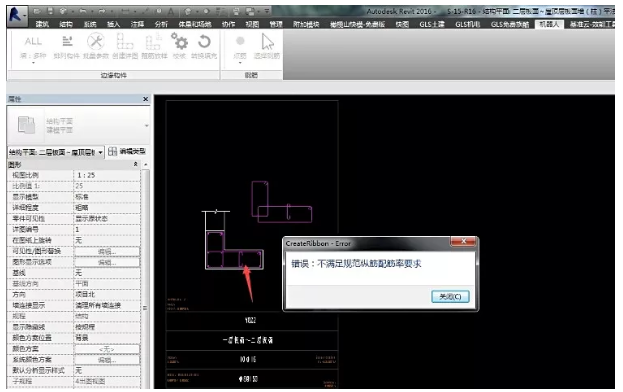Open the 快图 ribbon tab
Image resolution: width=623 pixels, height=392 pixels.
tap(402, 25)
